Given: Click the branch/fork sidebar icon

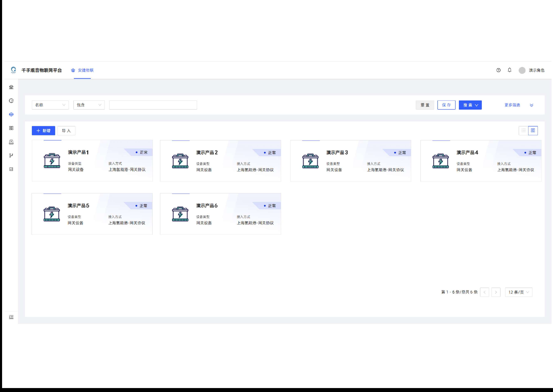Looking at the screenshot, I should 11,156.
